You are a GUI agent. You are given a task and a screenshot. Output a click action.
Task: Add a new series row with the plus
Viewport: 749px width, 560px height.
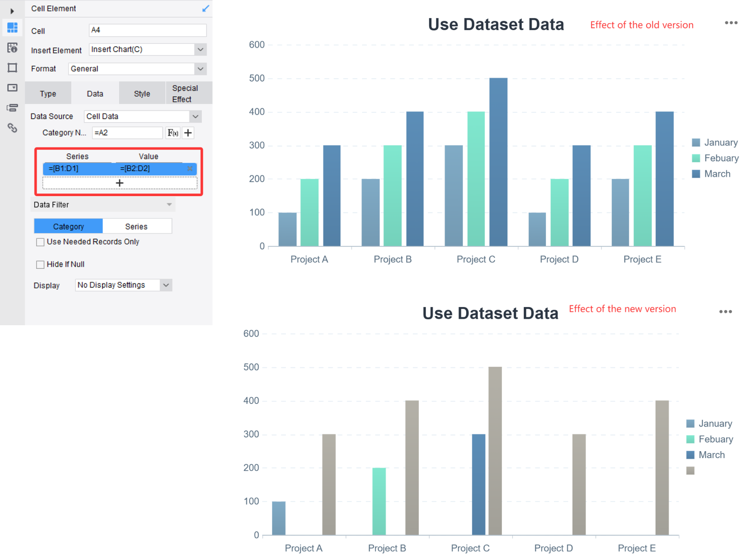(120, 183)
